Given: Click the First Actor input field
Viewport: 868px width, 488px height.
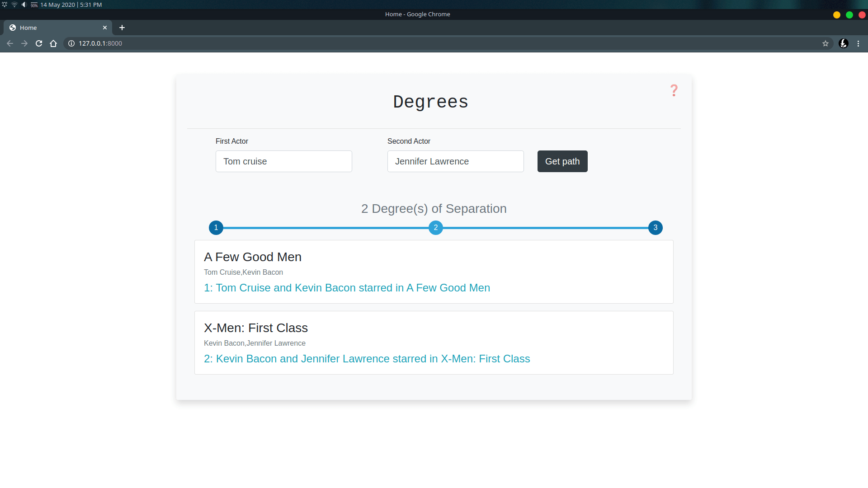Looking at the screenshot, I should 284,161.
